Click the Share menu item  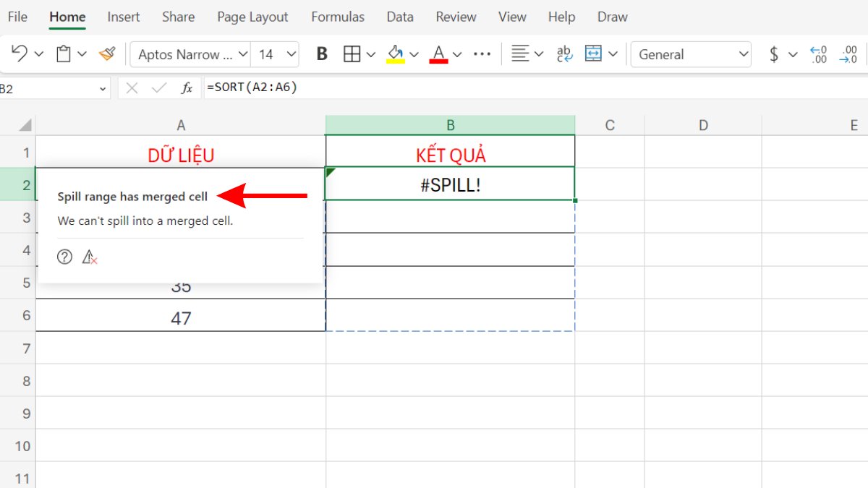click(178, 16)
